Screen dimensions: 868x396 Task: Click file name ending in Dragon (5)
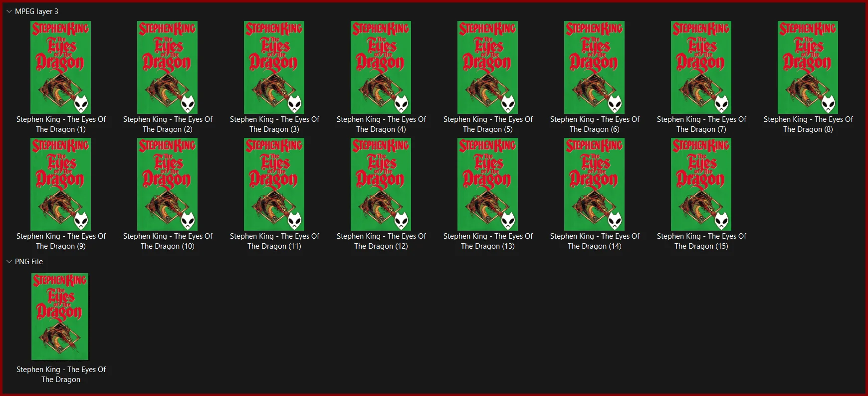click(x=488, y=124)
